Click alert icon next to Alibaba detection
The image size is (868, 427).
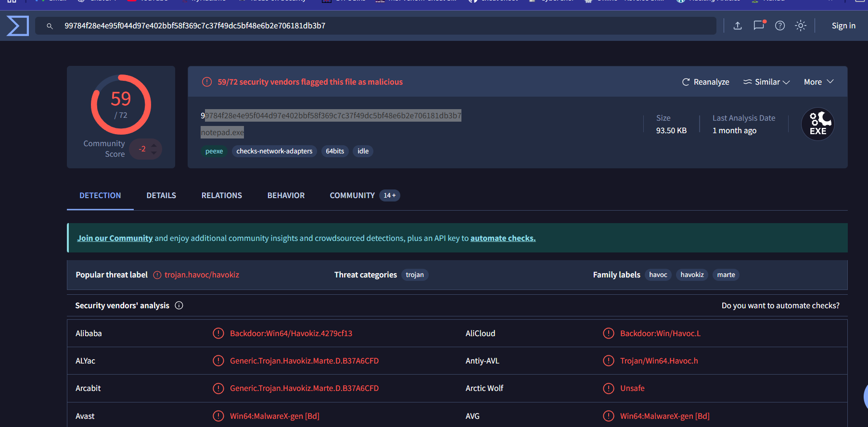click(218, 333)
